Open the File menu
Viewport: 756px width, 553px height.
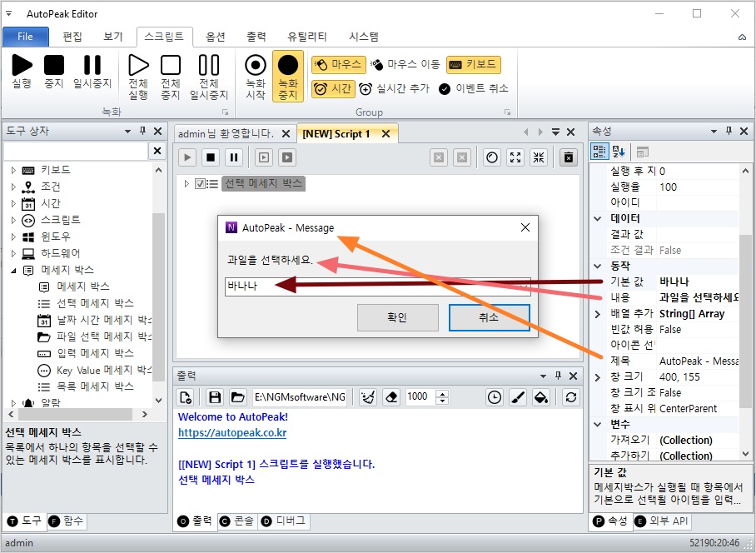[26, 37]
